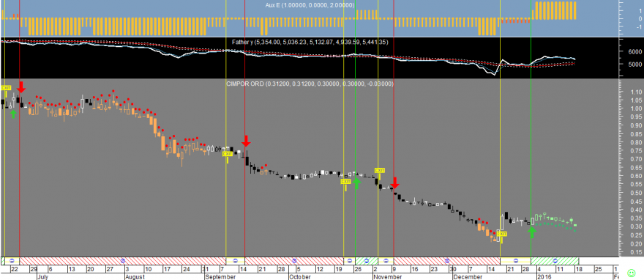The image size is (644, 280).
Task: Click the green buy arrow below the January 2016 candles
Action: pyautogui.click(x=532, y=232)
